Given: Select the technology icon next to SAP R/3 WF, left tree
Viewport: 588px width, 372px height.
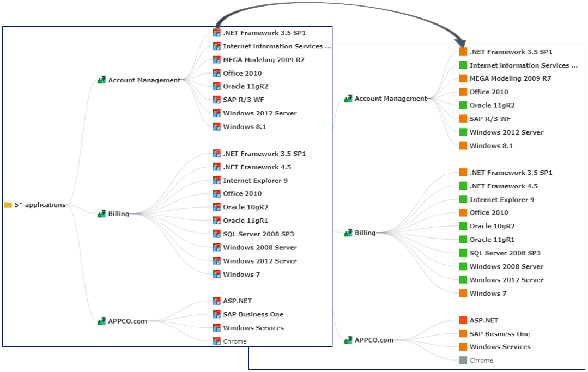Looking at the screenshot, I should tap(216, 100).
